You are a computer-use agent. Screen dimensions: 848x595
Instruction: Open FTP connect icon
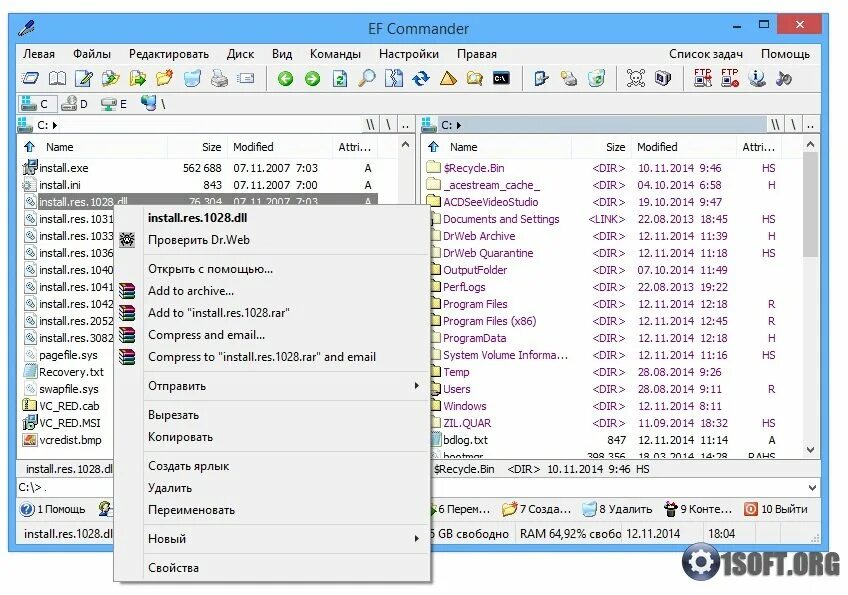click(703, 79)
